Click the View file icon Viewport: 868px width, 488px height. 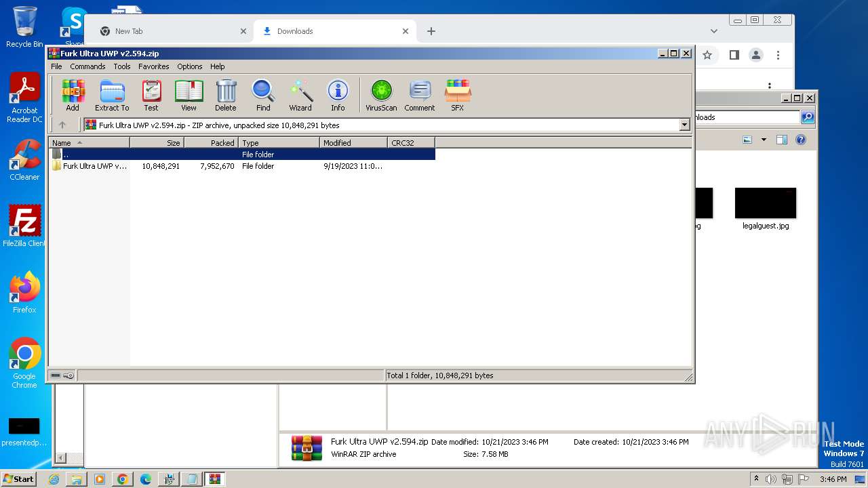(189, 95)
